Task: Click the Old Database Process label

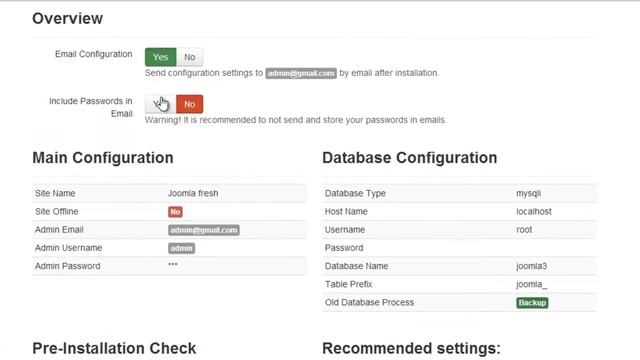Action: 369,302
